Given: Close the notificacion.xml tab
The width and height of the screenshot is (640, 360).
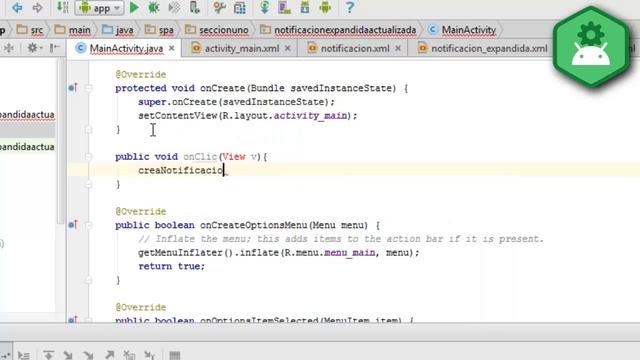Looking at the screenshot, I should point(398,48).
